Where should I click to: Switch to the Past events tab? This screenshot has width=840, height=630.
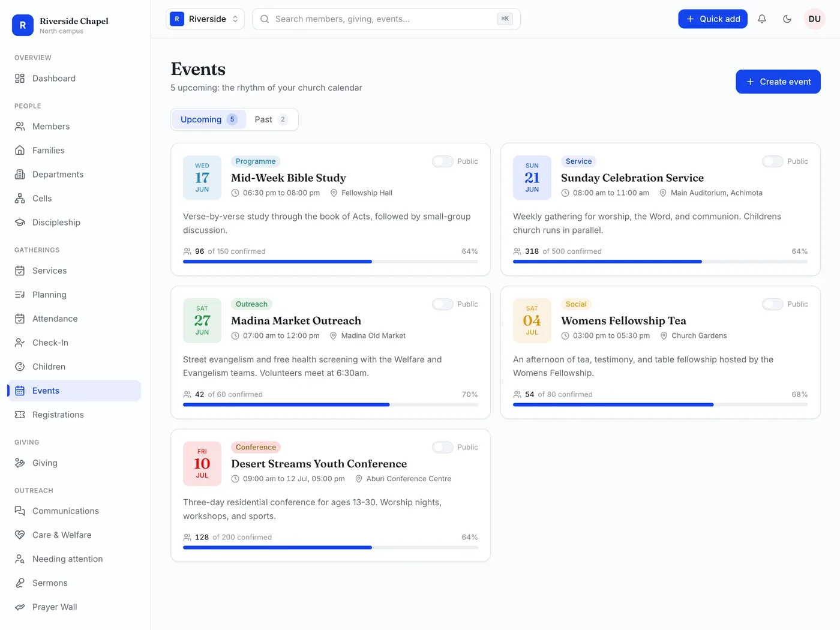271,119
